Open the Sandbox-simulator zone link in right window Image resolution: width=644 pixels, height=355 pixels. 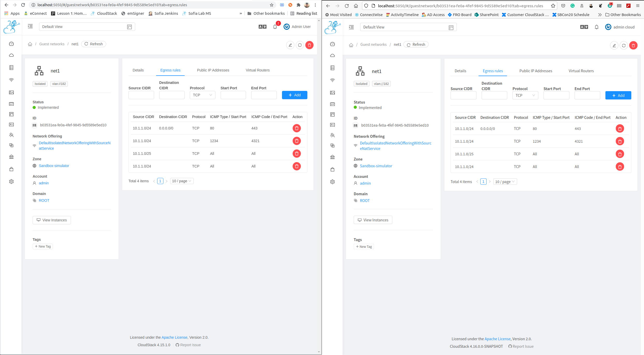point(376,166)
